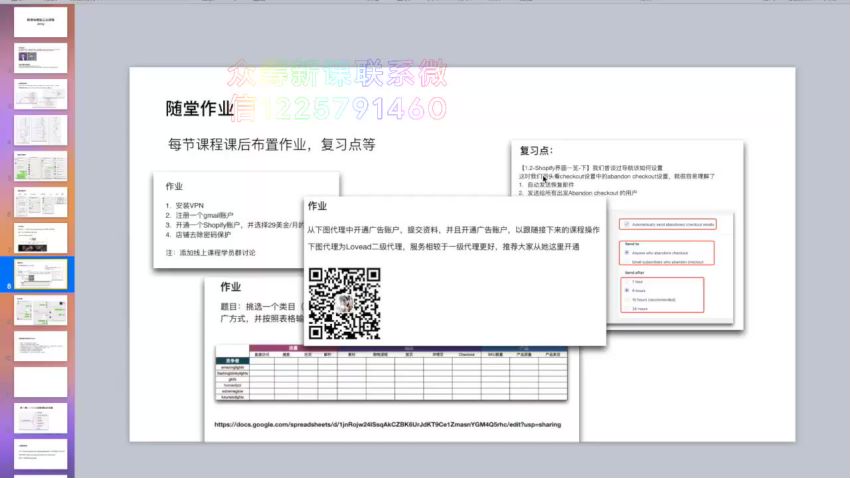Select the Anyone who abandons checkout radio

[x=627, y=253]
